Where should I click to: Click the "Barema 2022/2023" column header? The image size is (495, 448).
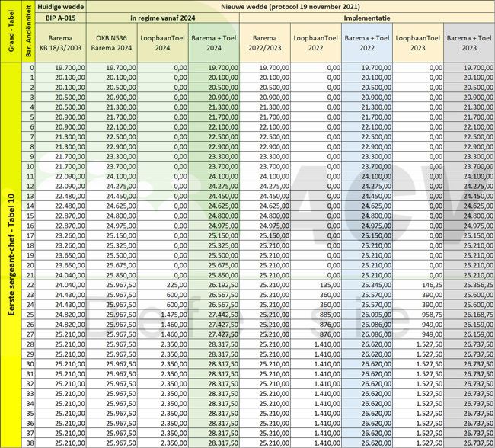(x=265, y=43)
